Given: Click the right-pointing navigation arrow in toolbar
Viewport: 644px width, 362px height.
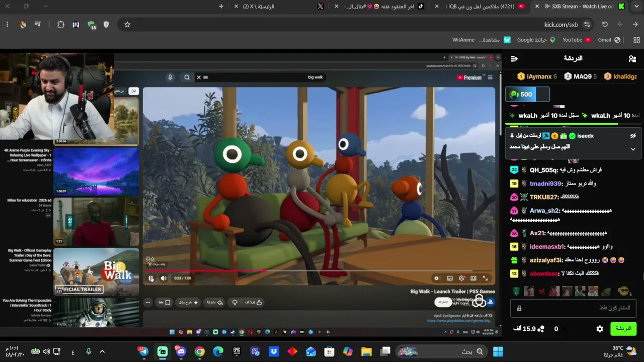Looking at the screenshot, I should coord(635,25).
